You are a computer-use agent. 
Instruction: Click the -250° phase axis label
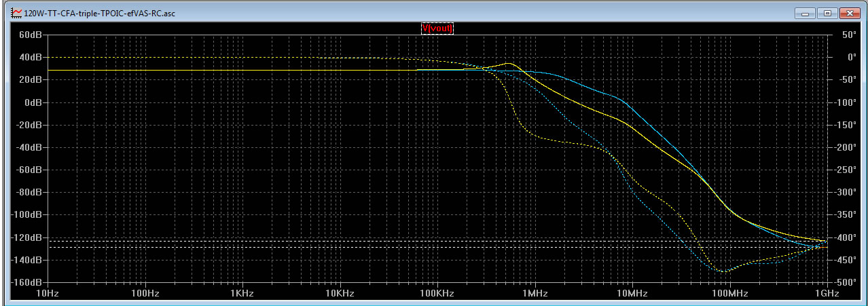[844, 170]
